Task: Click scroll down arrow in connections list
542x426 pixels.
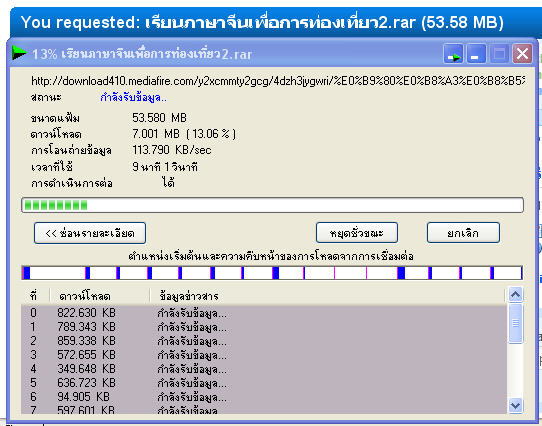Action: [x=515, y=405]
